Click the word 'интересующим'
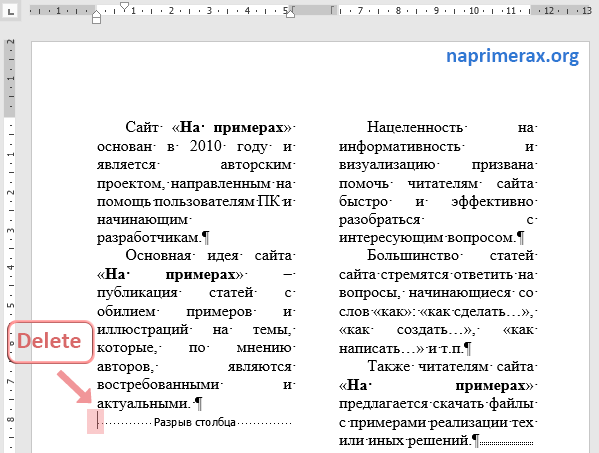This screenshot has width=599, height=453. click(x=391, y=238)
